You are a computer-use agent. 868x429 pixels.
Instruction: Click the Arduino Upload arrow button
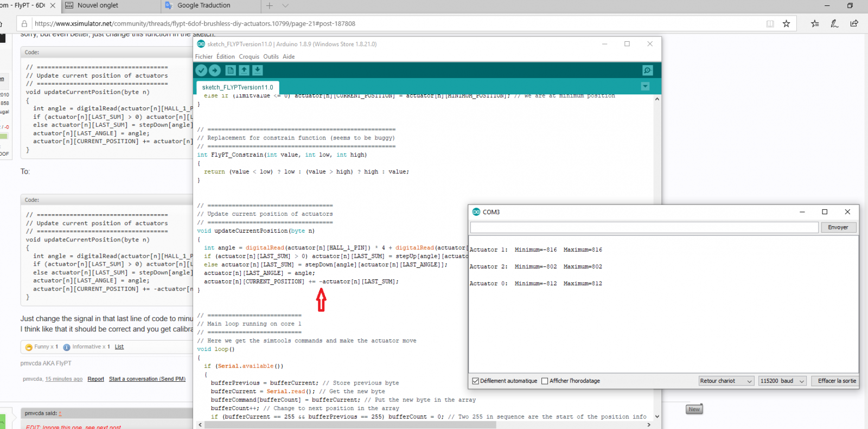pos(215,71)
